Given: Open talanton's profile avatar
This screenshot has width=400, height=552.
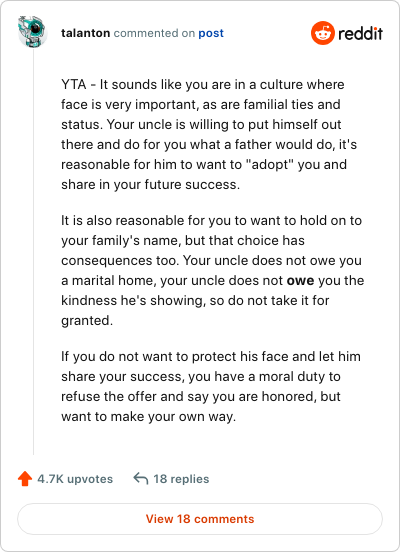Looking at the screenshot, I should coord(33,32).
